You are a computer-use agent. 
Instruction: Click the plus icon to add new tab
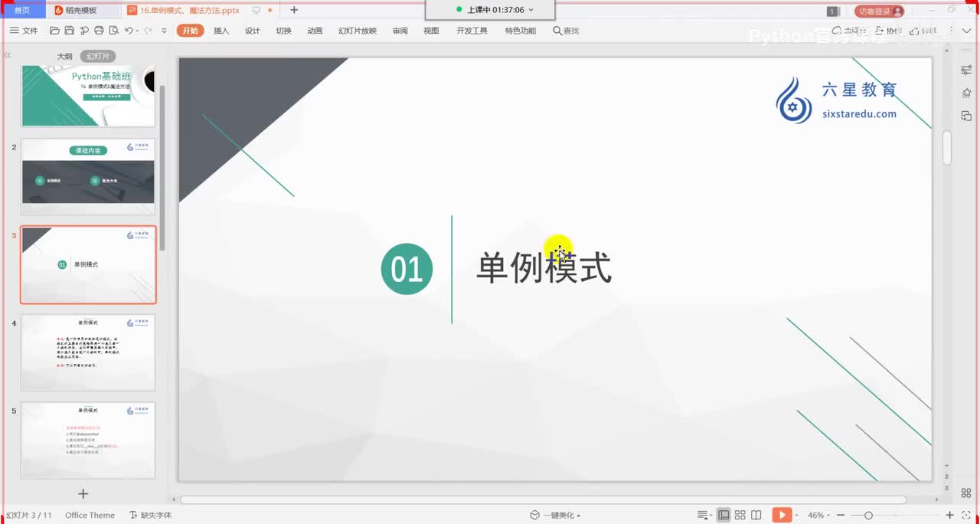coord(294,10)
